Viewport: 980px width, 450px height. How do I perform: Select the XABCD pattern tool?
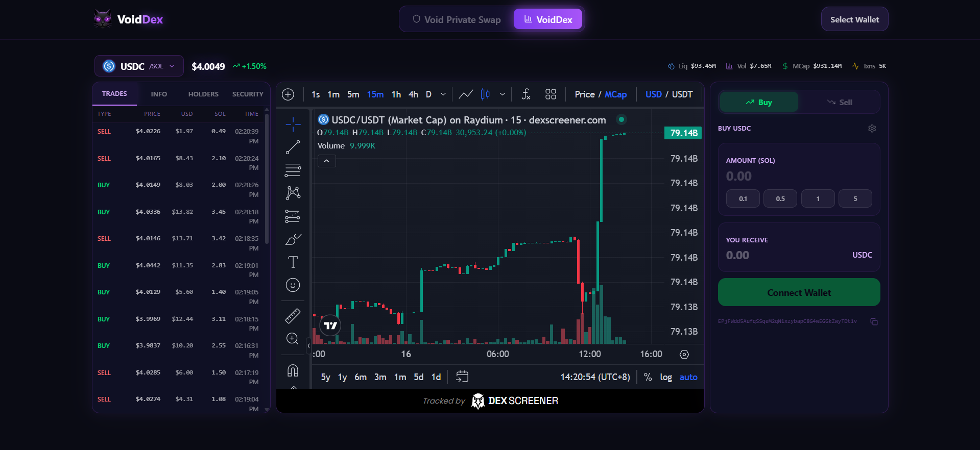293,192
